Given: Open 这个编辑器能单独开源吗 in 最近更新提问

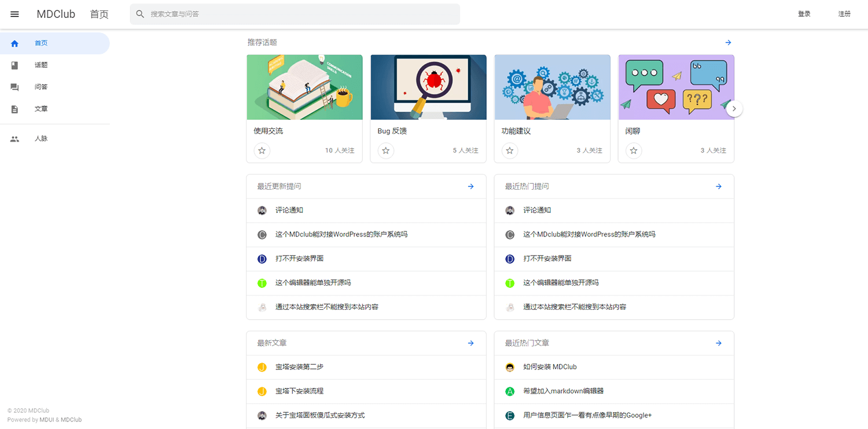Looking at the screenshot, I should [366, 283].
